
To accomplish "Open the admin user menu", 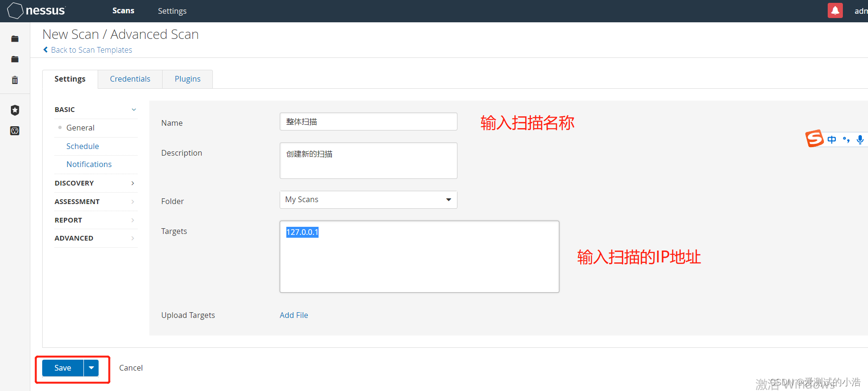I will coord(861,11).
